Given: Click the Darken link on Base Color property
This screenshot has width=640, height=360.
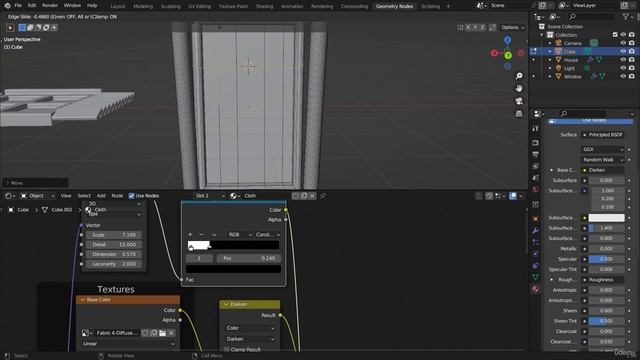Looking at the screenshot, I should [603, 170].
